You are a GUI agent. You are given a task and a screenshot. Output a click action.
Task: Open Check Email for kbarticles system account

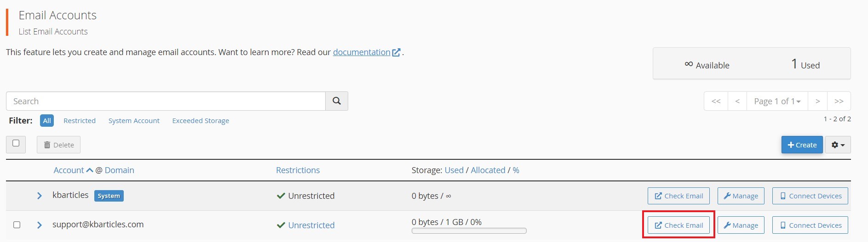point(678,196)
